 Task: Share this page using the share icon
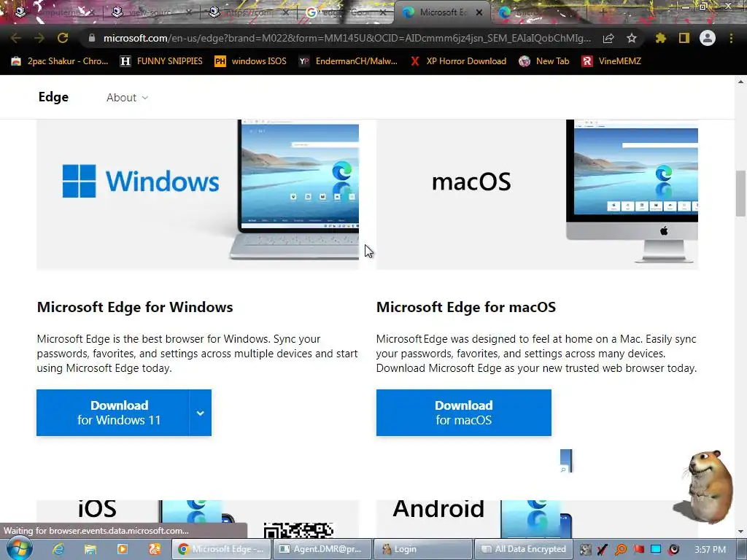pos(608,38)
